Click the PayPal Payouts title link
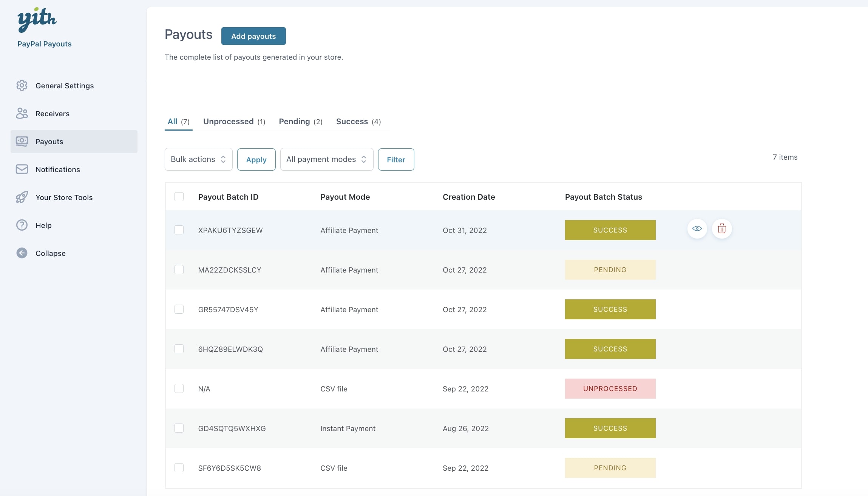Viewport: 868px width, 496px height. 45,44
